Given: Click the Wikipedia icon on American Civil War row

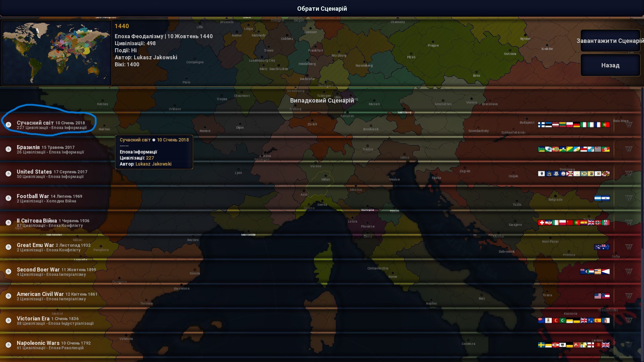Looking at the screenshot, I should coord(629,296).
